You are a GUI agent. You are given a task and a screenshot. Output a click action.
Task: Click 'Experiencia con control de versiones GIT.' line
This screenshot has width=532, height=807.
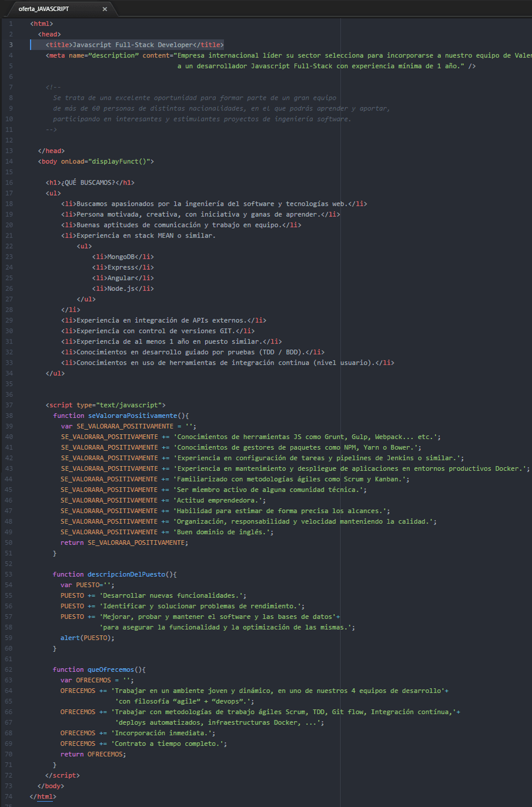click(x=158, y=331)
